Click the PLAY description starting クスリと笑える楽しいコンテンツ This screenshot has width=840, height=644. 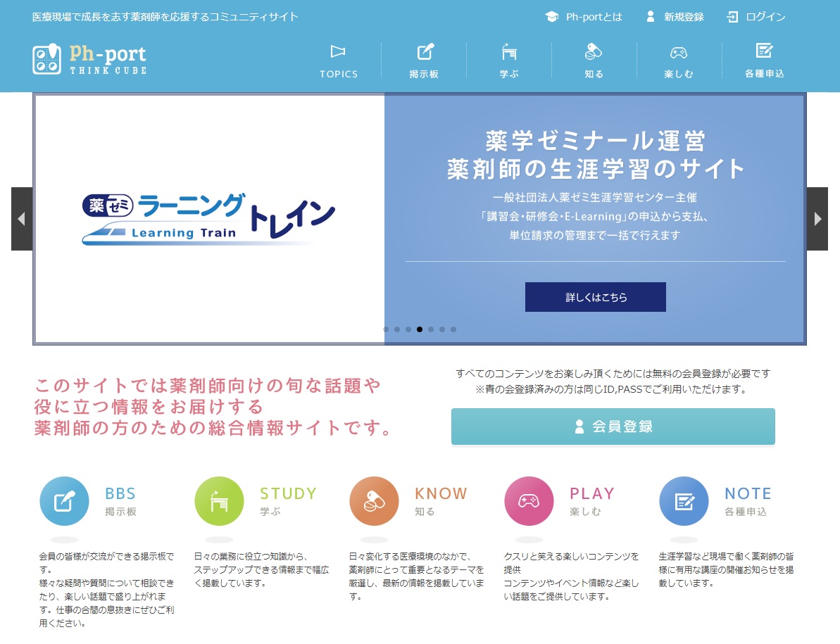pyautogui.click(x=571, y=576)
